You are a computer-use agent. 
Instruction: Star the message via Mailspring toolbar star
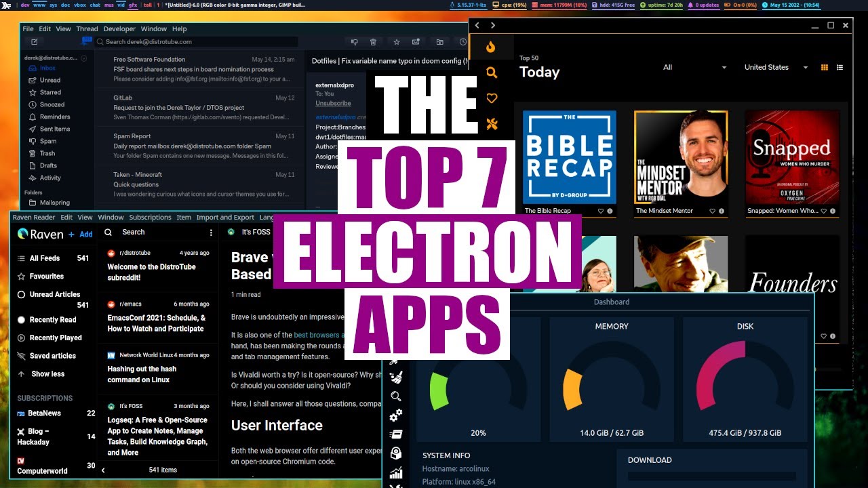396,42
